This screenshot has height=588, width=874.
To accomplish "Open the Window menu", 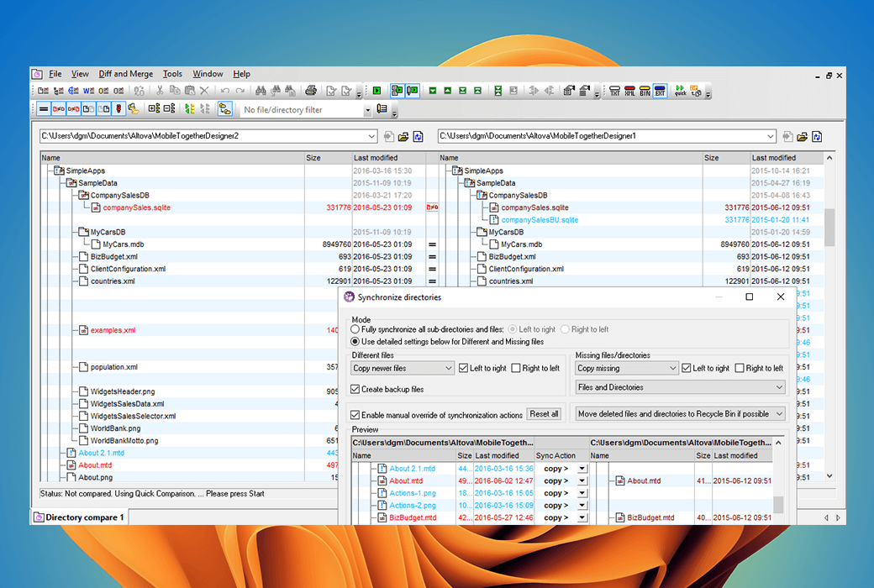I will coord(208,74).
